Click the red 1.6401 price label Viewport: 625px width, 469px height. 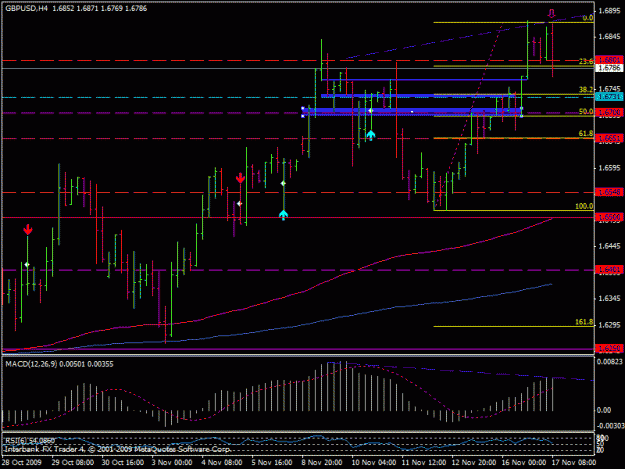coord(609,270)
